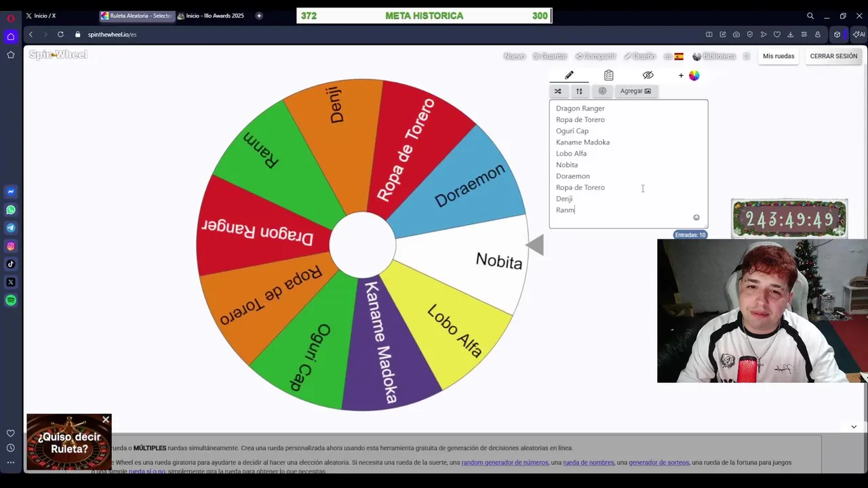Open the ad-blocker shield icon

[750, 35]
